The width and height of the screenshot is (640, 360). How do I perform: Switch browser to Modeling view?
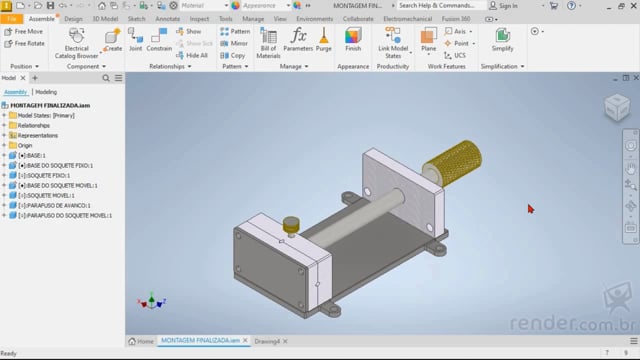[x=46, y=92]
